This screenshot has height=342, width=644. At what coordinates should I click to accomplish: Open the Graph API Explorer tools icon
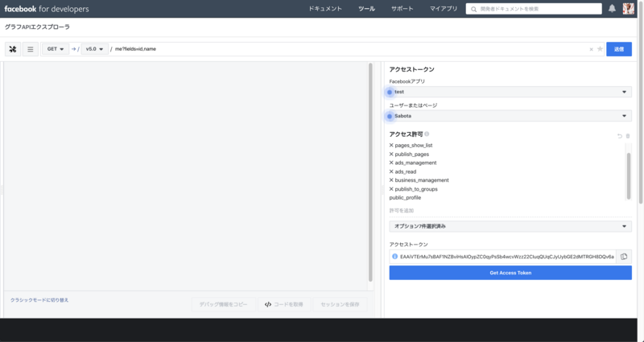(x=13, y=49)
